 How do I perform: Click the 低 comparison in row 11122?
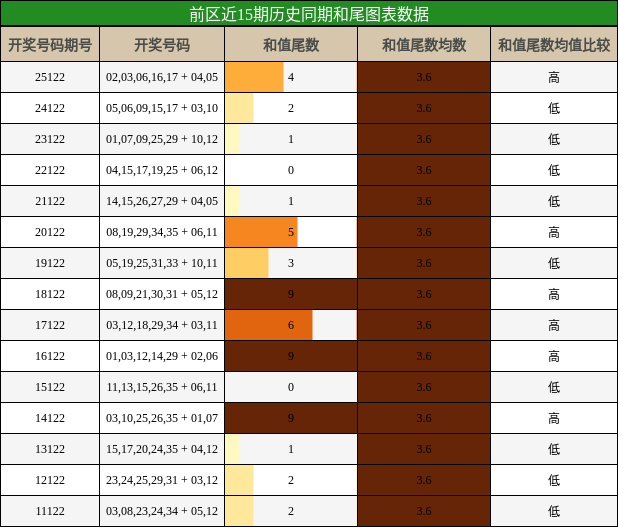pyautogui.click(x=554, y=511)
